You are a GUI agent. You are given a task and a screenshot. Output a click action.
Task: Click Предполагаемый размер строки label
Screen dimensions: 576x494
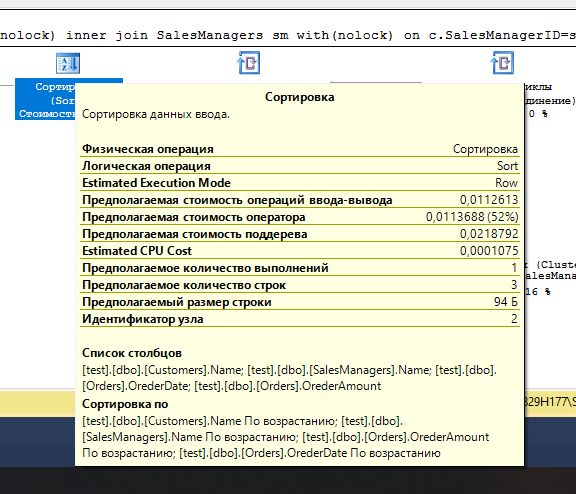click(x=177, y=302)
